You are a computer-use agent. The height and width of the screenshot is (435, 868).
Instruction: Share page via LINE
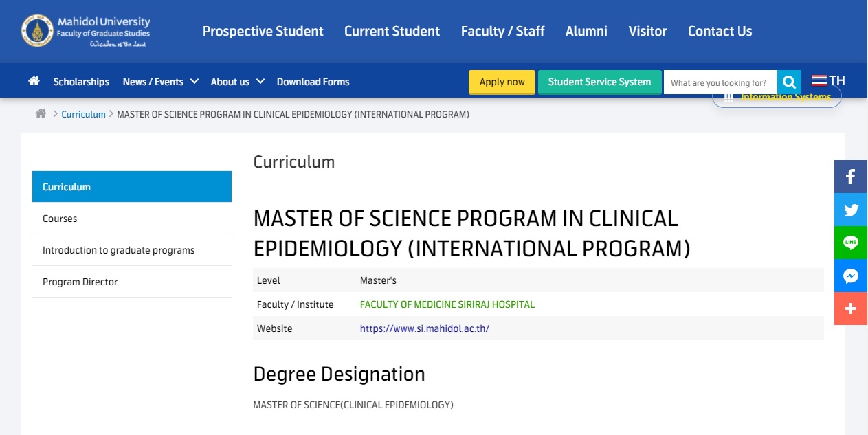coord(850,243)
